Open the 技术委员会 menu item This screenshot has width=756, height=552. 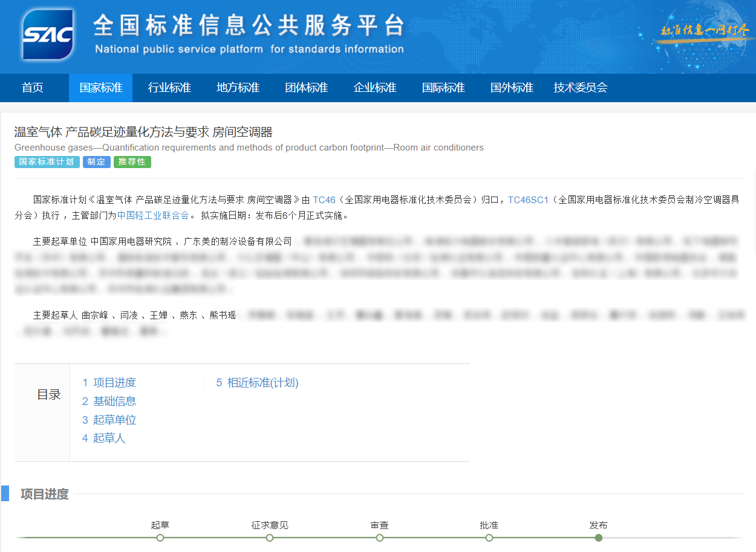coord(580,88)
